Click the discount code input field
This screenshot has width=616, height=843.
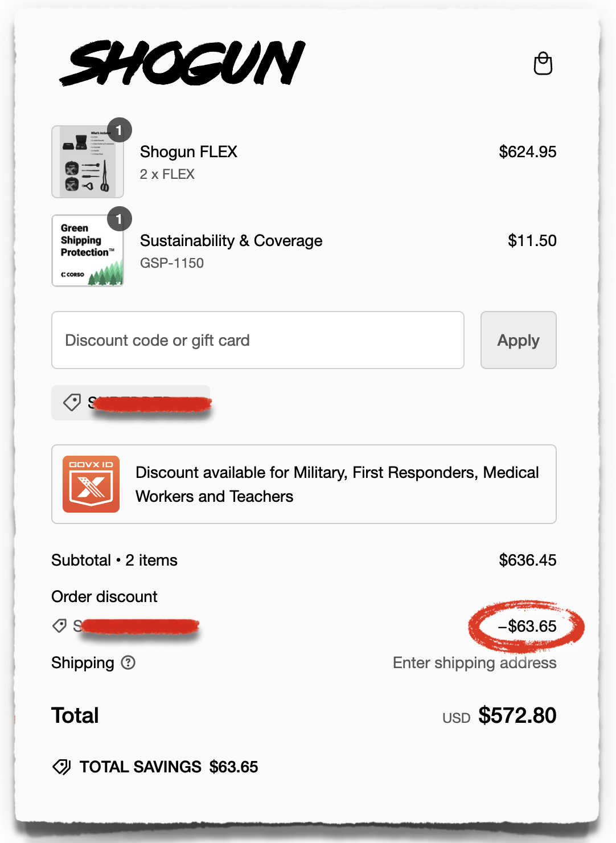tap(257, 340)
